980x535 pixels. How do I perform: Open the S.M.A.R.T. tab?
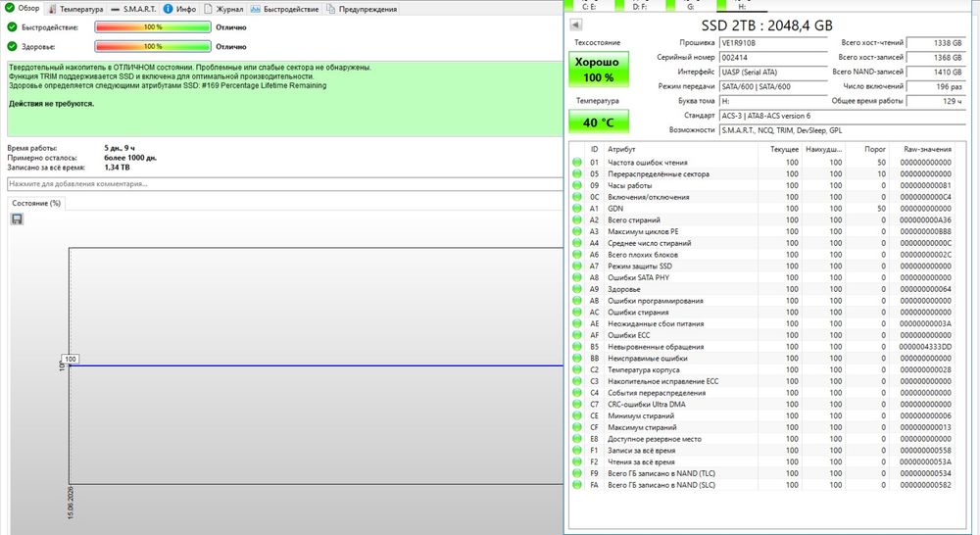tap(133, 9)
